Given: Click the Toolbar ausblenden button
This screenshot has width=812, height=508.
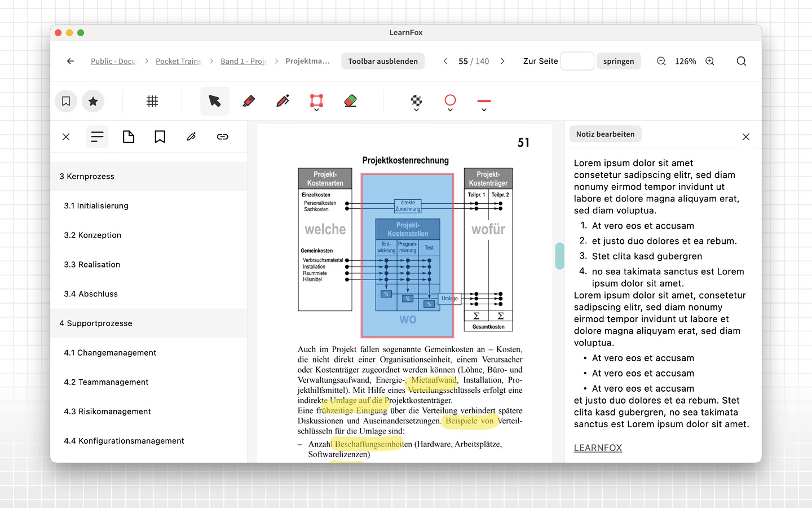Looking at the screenshot, I should (383, 61).
